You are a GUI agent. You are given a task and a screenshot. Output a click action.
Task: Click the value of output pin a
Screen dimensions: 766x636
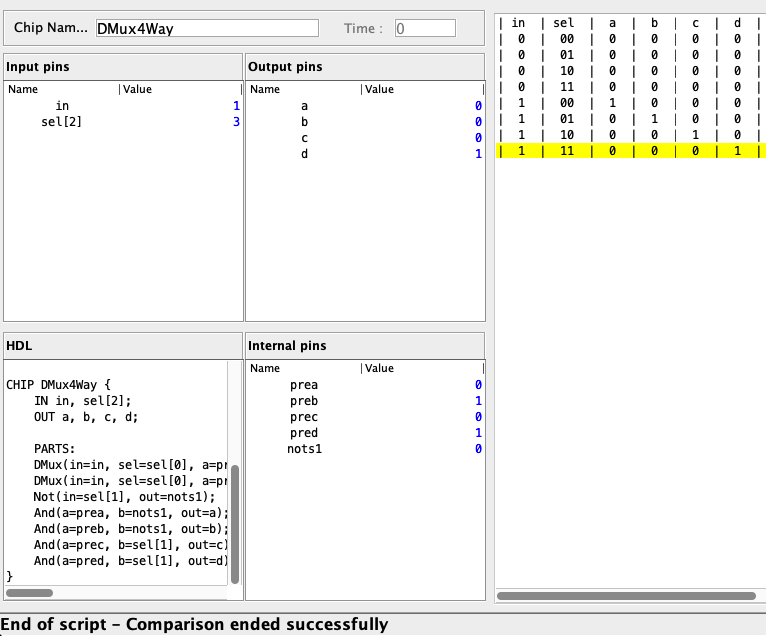tap(478, 106)
